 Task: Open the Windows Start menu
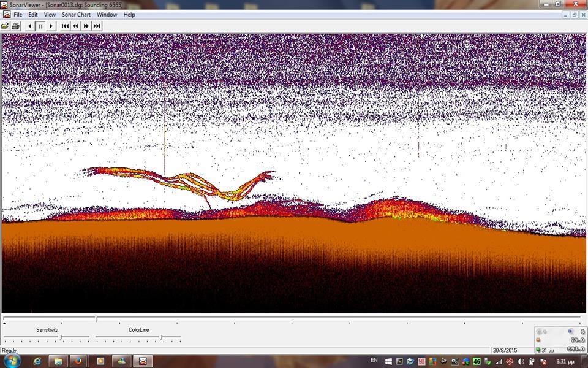click(x=11, y=361)
